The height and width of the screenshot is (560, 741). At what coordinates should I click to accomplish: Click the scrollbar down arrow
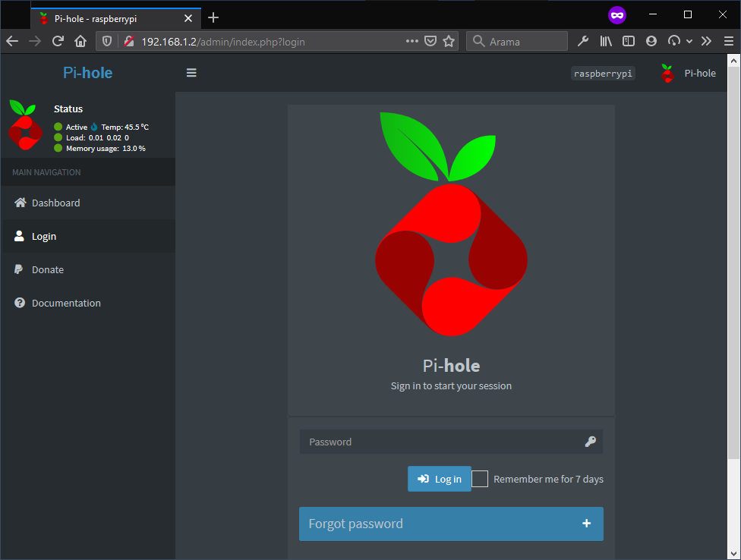coord(733,553)
